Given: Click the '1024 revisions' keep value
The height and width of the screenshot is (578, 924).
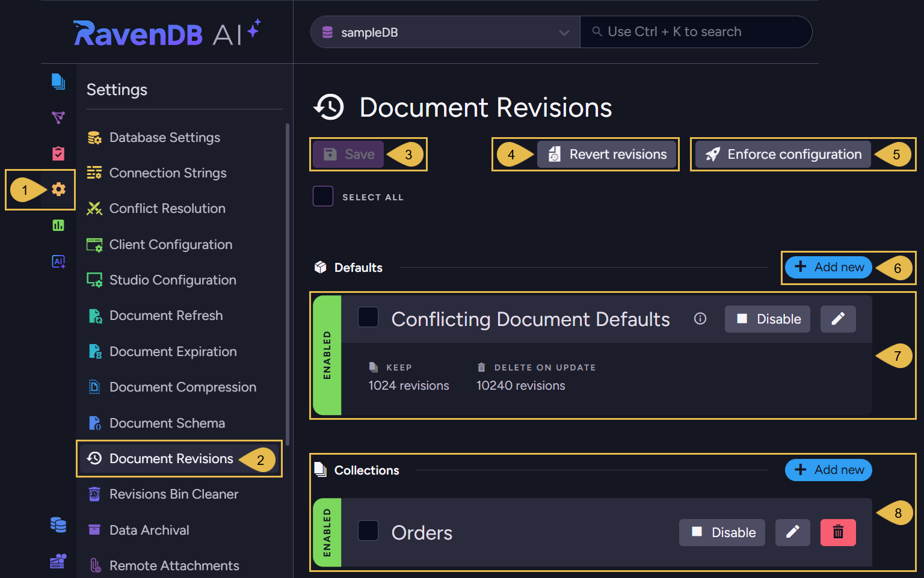Looking at the screenshot, I should [x=409, y=386].
